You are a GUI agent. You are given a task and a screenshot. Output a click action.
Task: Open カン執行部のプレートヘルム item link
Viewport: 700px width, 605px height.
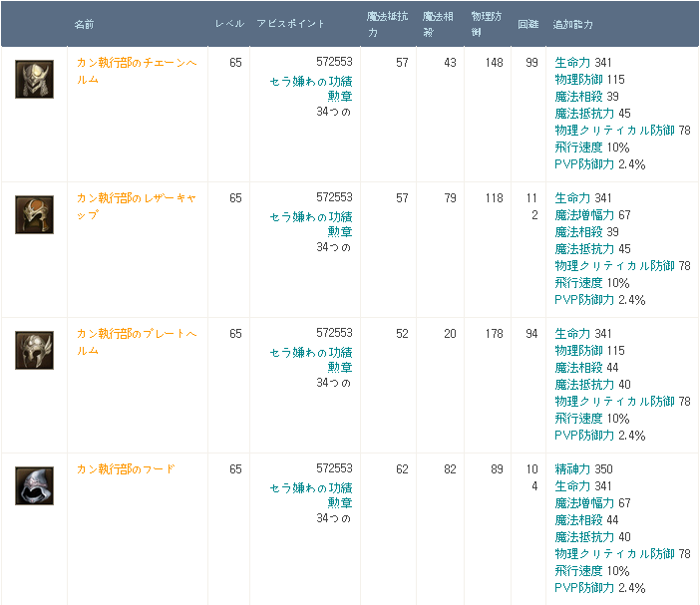pos(137,342)
